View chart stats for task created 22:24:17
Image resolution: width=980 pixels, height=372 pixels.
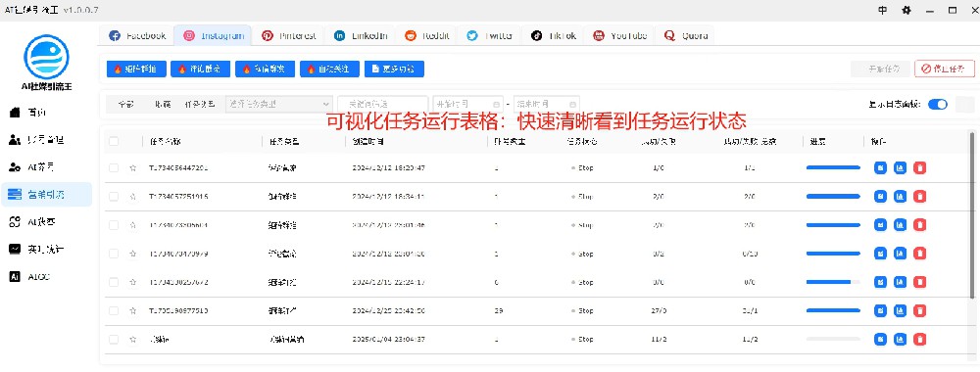(900, 282)
